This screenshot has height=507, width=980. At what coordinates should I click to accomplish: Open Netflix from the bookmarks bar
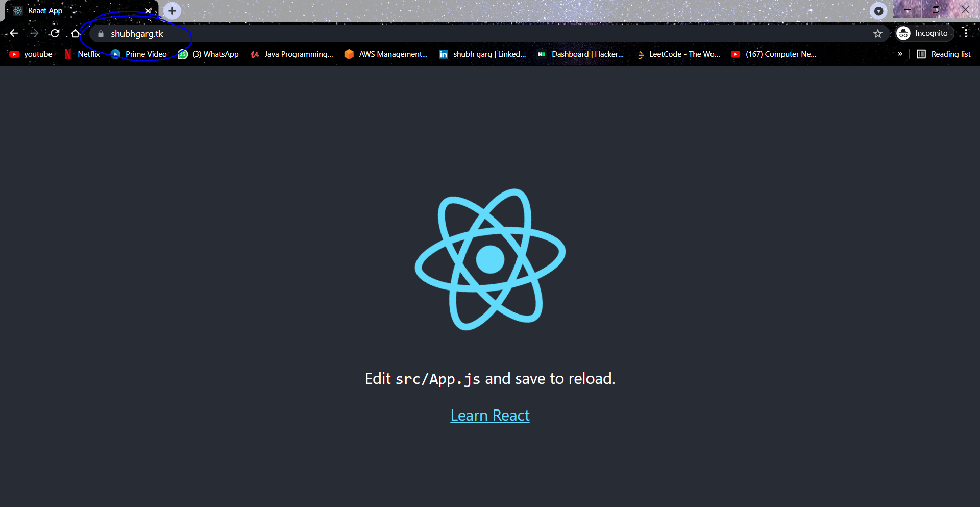[82, 54]
